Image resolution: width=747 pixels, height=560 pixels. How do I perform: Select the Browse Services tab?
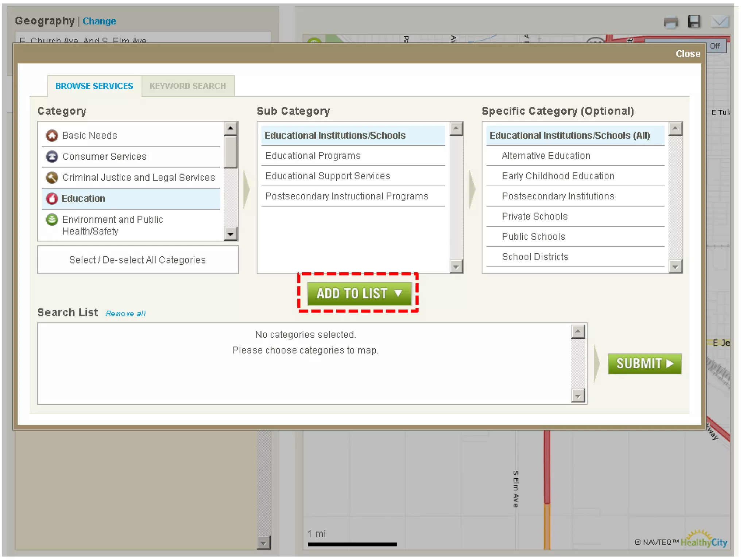tap(94, 86)
